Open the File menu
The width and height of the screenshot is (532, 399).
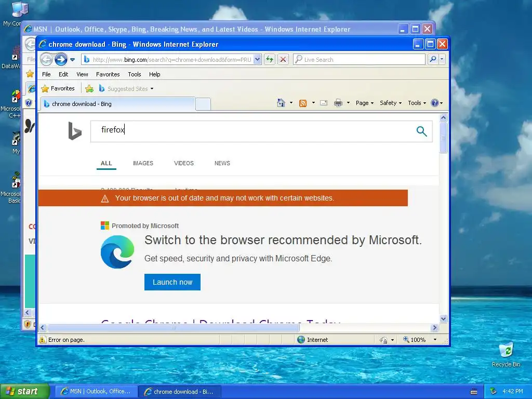[x=46, y=74]
